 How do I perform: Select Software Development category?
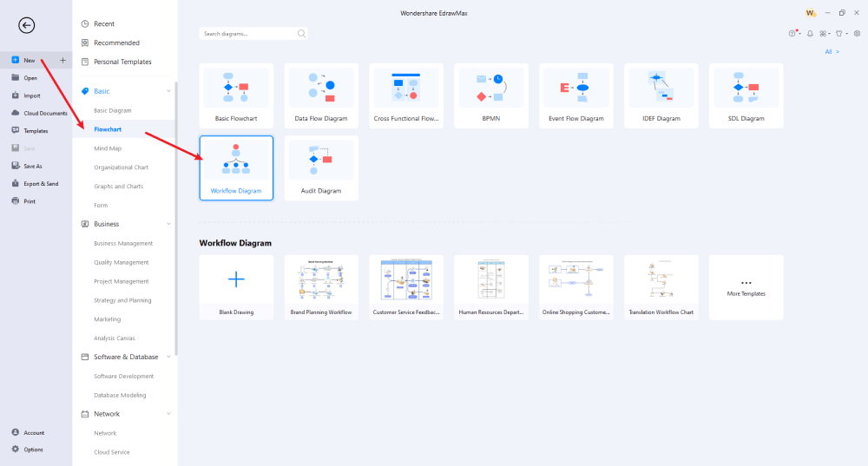click(123, 377)
